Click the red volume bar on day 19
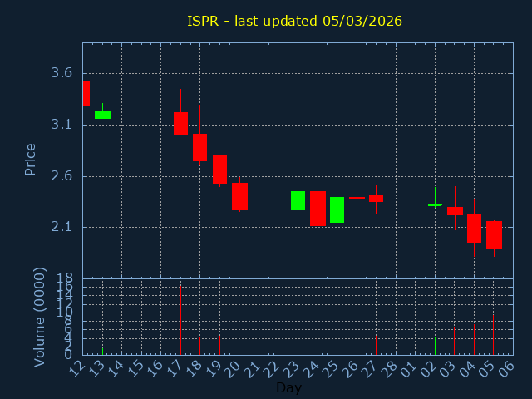 (219, 344)
